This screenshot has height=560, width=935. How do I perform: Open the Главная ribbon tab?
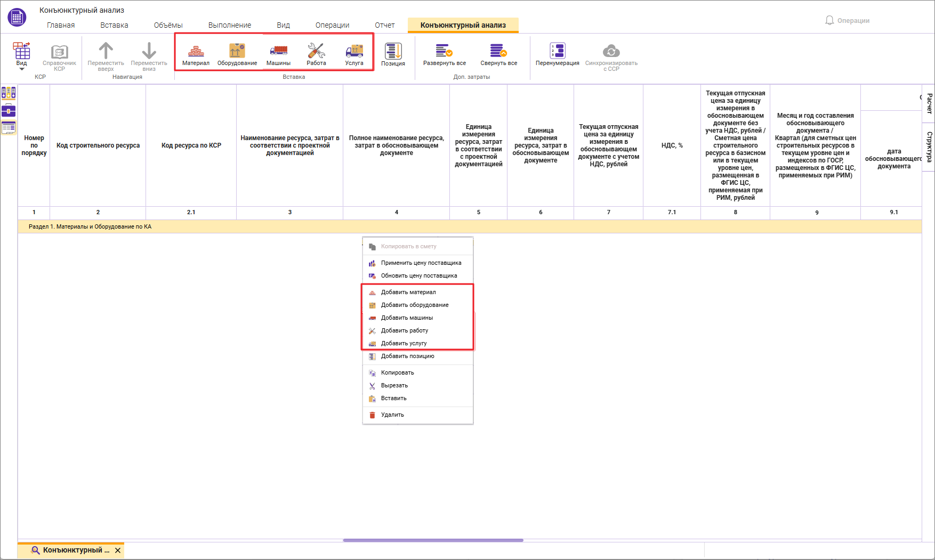pyautogui.click(x=61, y=25)
